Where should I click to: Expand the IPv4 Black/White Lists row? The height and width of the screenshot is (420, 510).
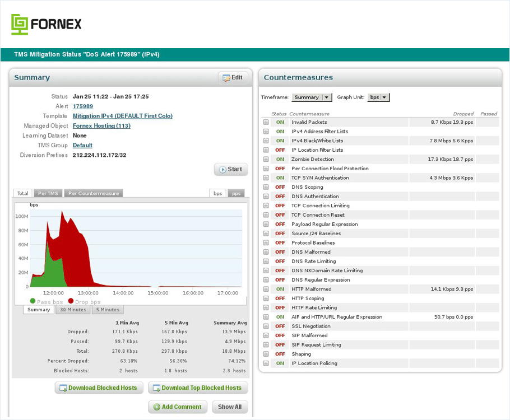266,141
